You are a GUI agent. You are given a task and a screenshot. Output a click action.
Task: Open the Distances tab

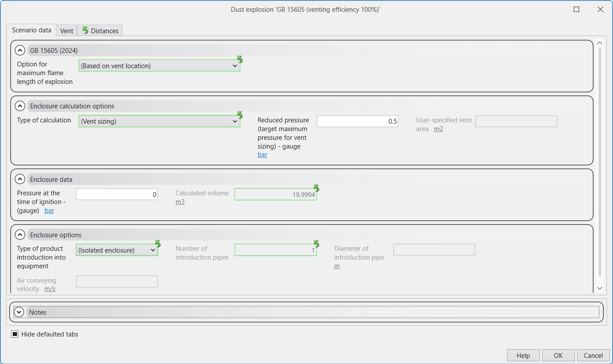click(100, 31)
